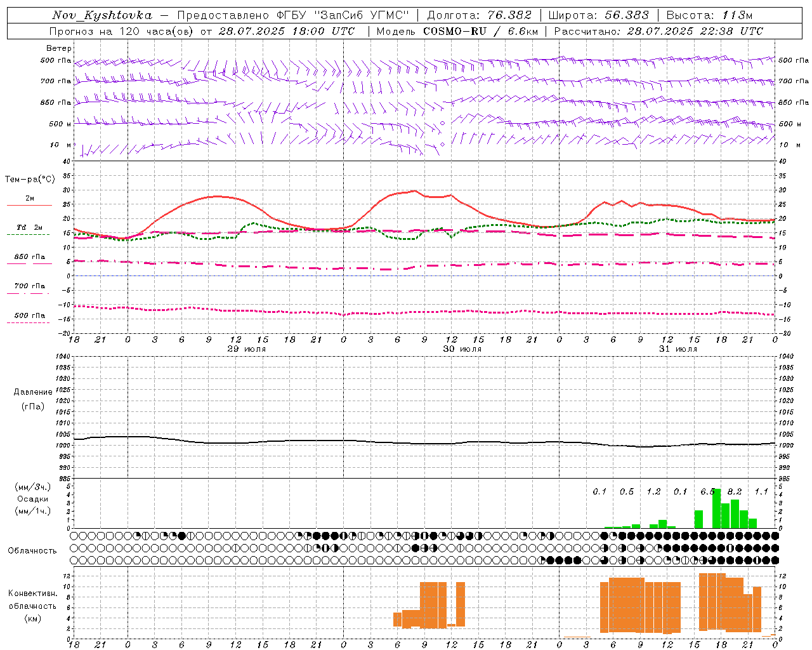Click the 31 июля date label
Screen dimensions: 812x650
point(678,349)
